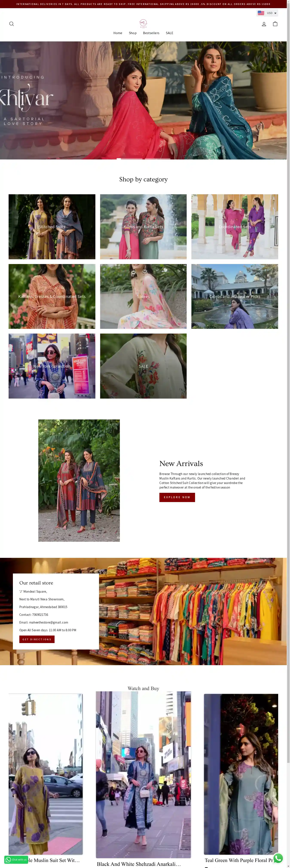
Task: Open the Shop menu item
Action: point(133,33)
